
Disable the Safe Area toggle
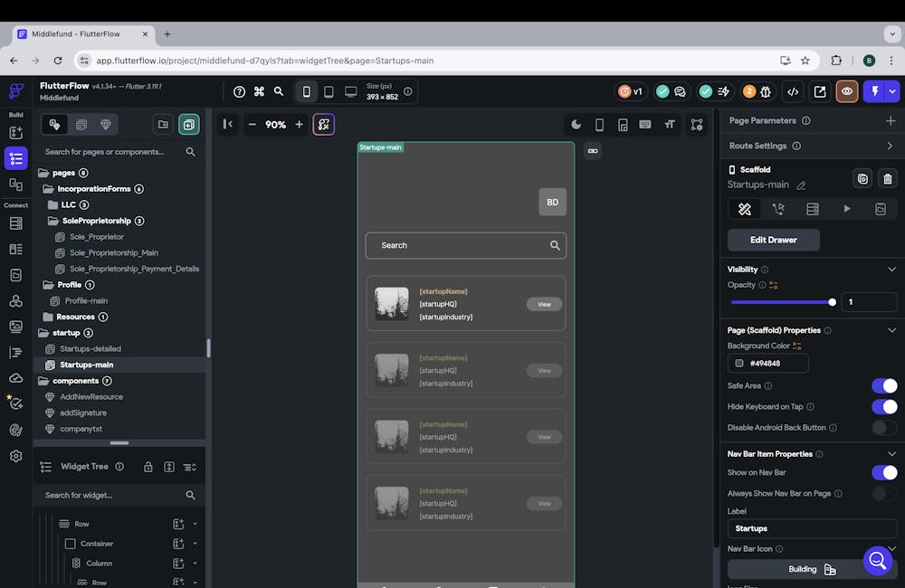point(884,385)
